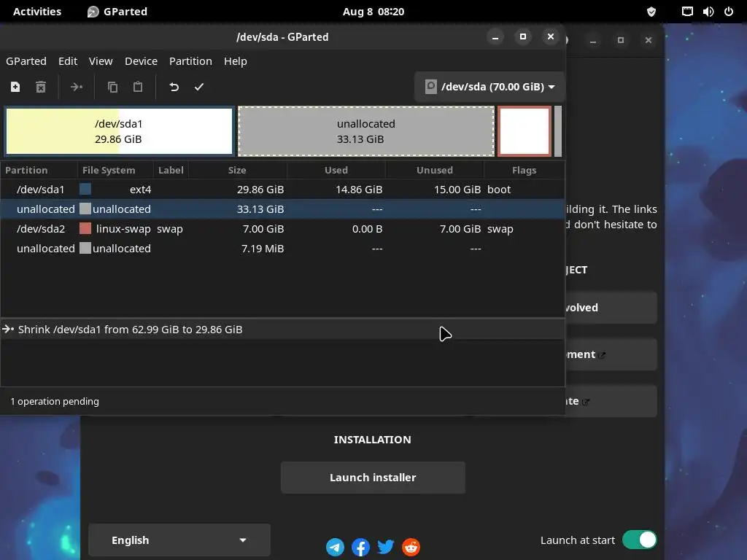Click the 7.00 GiB size cell of sda2
This screenshot has height=560, width=747.
[263, 228]
